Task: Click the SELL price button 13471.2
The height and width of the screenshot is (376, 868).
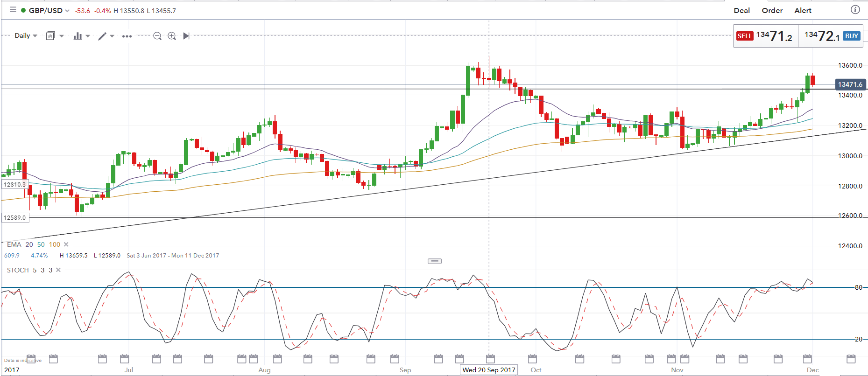Action: (x=765, y=36)
